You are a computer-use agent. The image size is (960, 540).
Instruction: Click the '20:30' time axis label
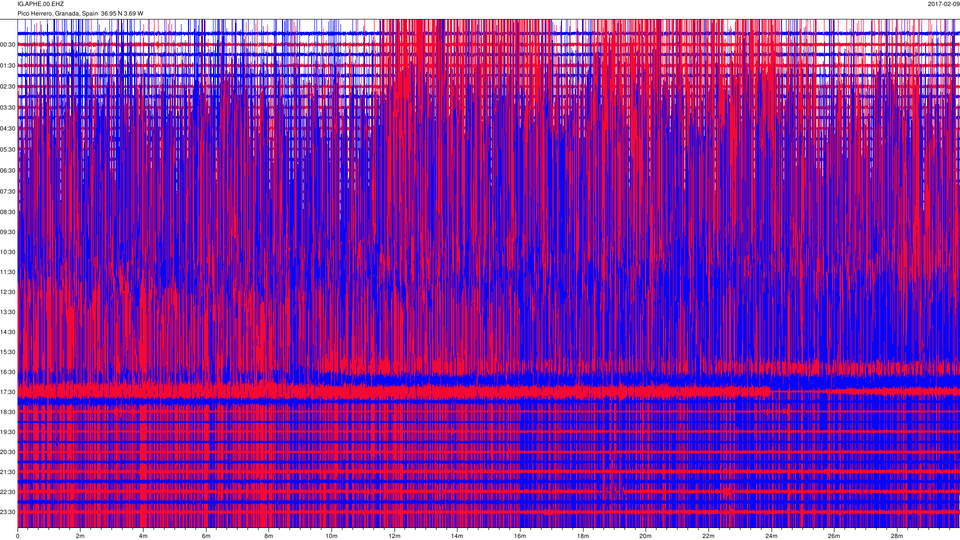click(7, 452)
